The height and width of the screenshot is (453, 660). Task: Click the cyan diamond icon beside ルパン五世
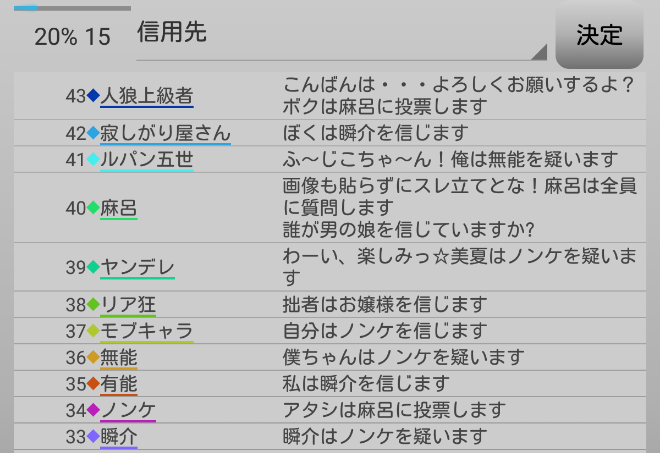click(x=94, y=160)
